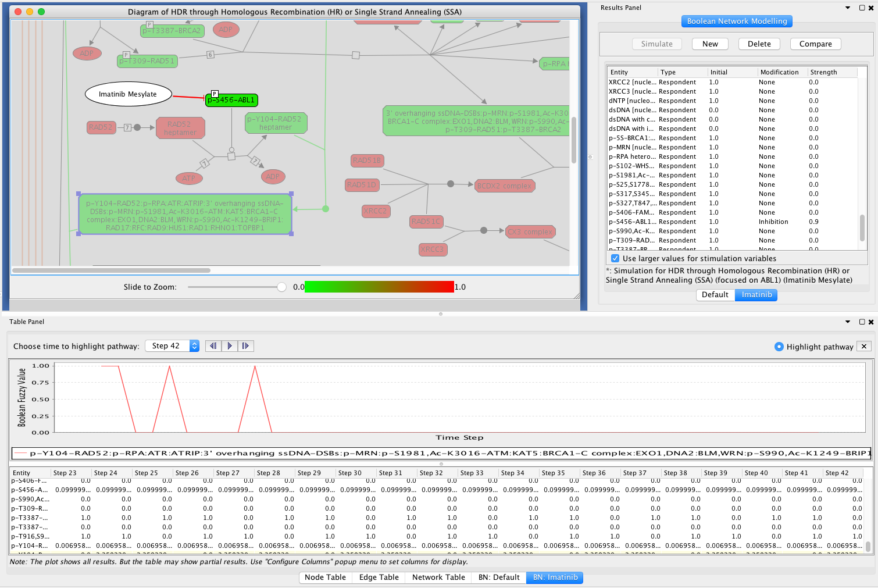
Task: Click the plot legend line entry
Action: tap(442, 453)
